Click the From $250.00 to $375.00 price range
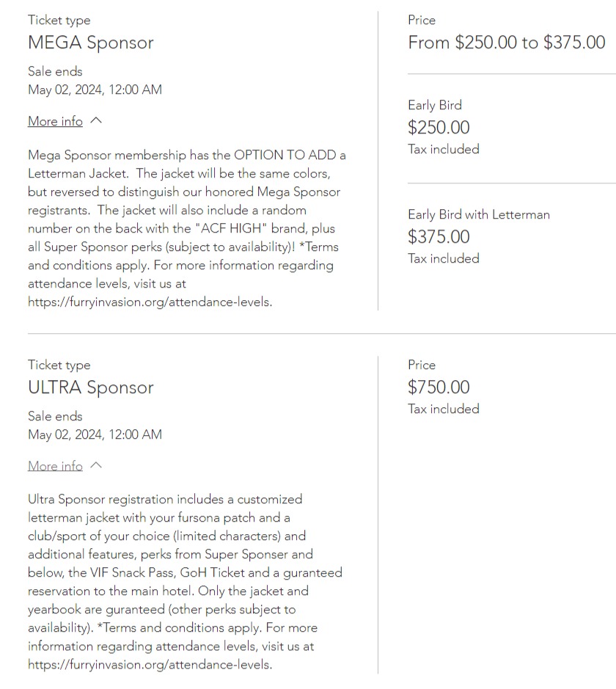Viewport: 616px width, 689px height. pyautogui.click(x=506, y=43)
